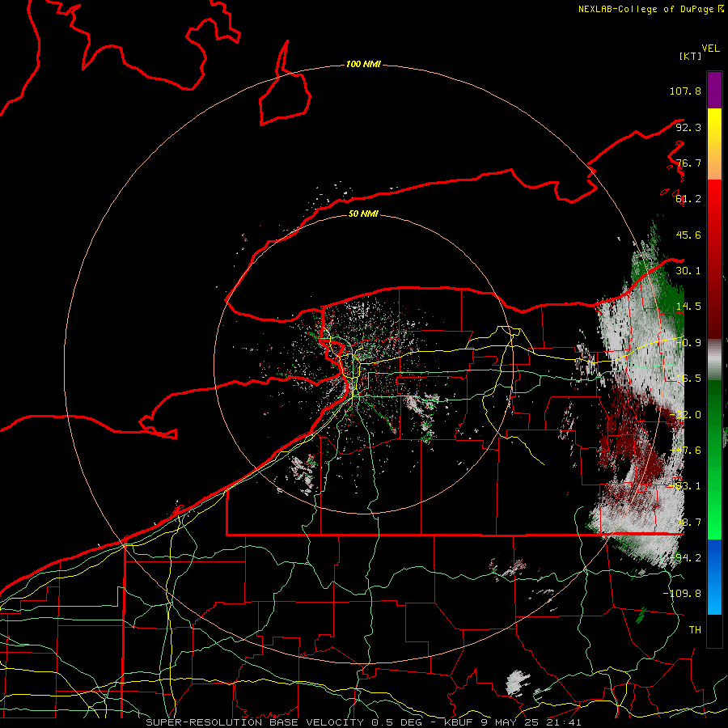Click the -78.7 legend value
Viewport: 728px width, 728px height.
pyautogui.click(x=685, y=523)
